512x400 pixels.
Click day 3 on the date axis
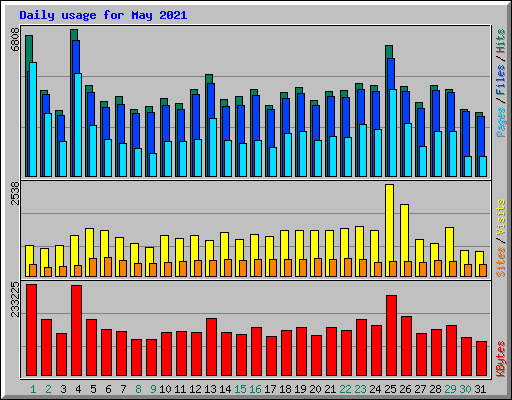pos(63,389)
